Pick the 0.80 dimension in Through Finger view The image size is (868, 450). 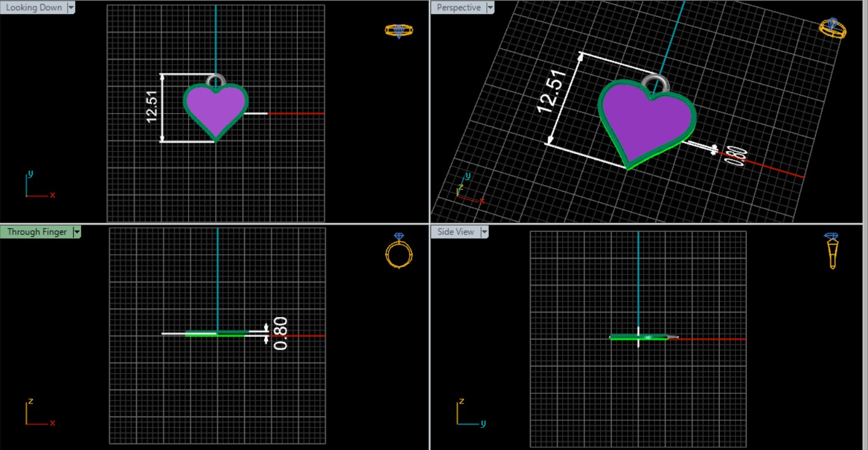tap(281, 333)
